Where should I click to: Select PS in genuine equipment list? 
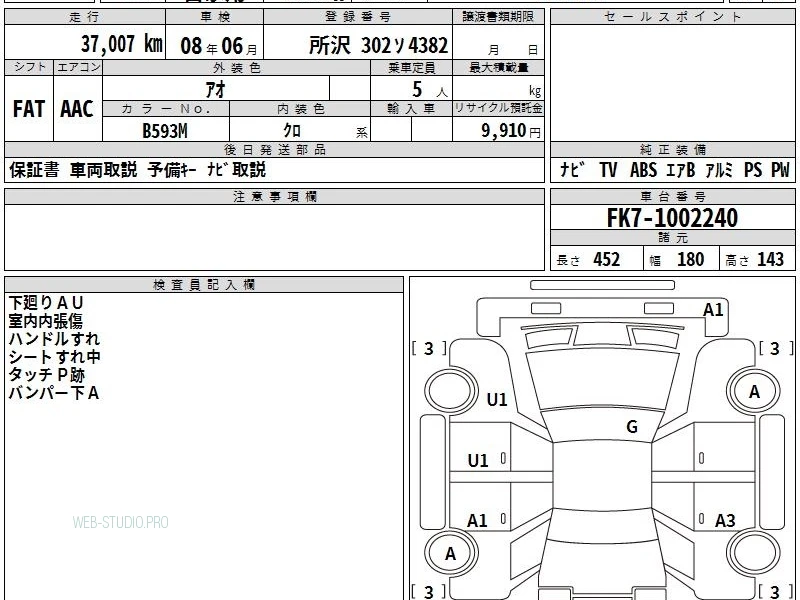coord(753,169)
